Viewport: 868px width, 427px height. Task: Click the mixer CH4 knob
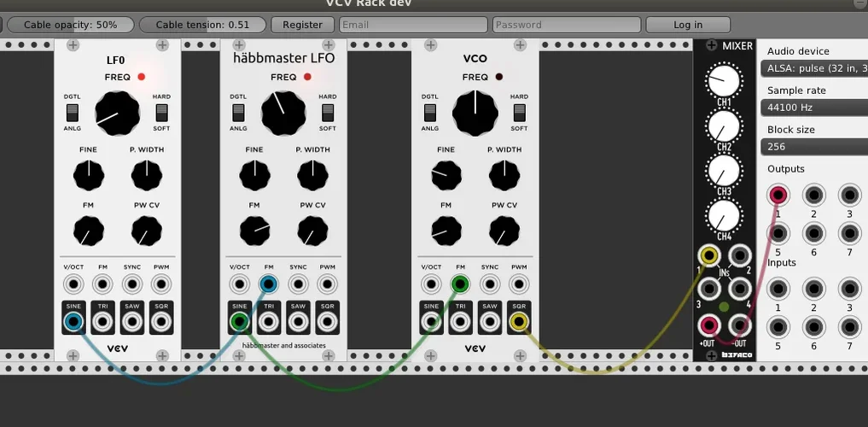coord(724,216)
